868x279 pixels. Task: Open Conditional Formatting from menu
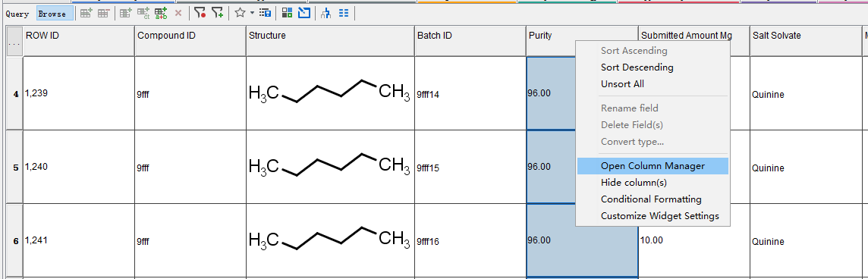pyautogui.click(x=653, y=199)
